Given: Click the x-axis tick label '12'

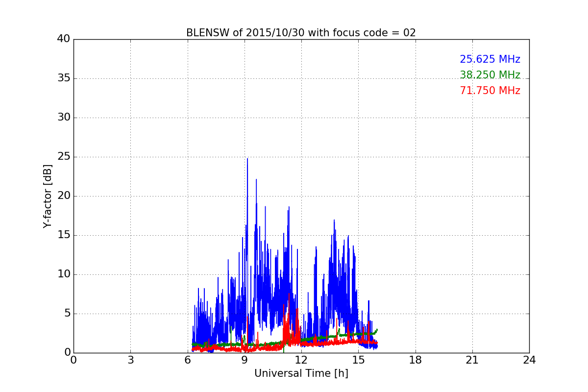Looking at the screenshot, I should pos(301,360).
